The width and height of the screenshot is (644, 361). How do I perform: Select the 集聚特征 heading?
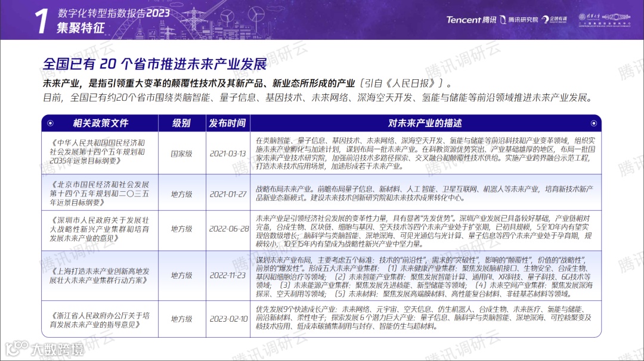click(x=80, y=28)
